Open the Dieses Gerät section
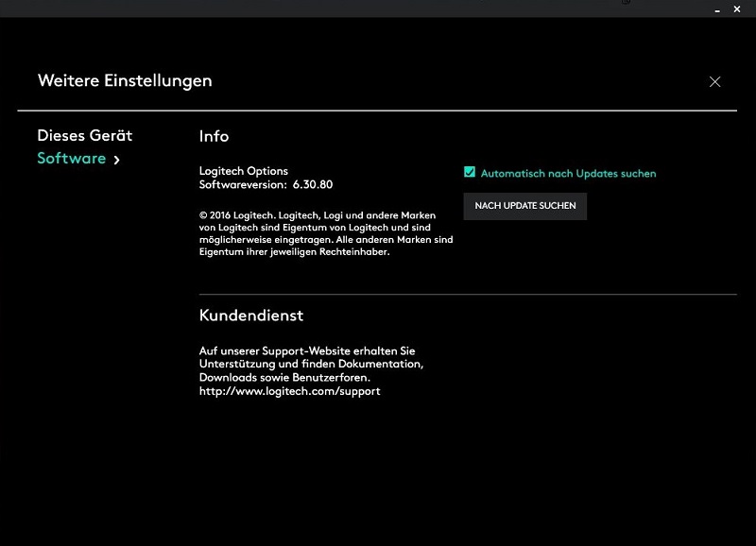756x546 pixels. click(x=85, y=135)
